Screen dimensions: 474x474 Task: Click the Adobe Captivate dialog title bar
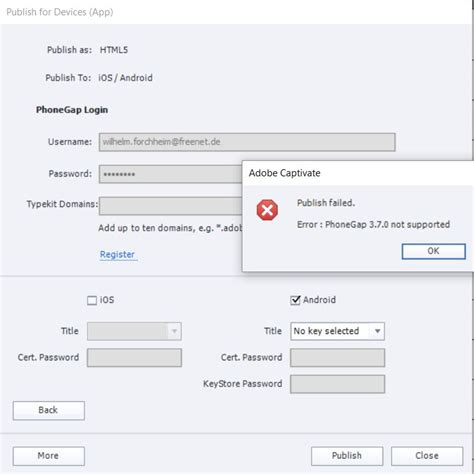358,173
